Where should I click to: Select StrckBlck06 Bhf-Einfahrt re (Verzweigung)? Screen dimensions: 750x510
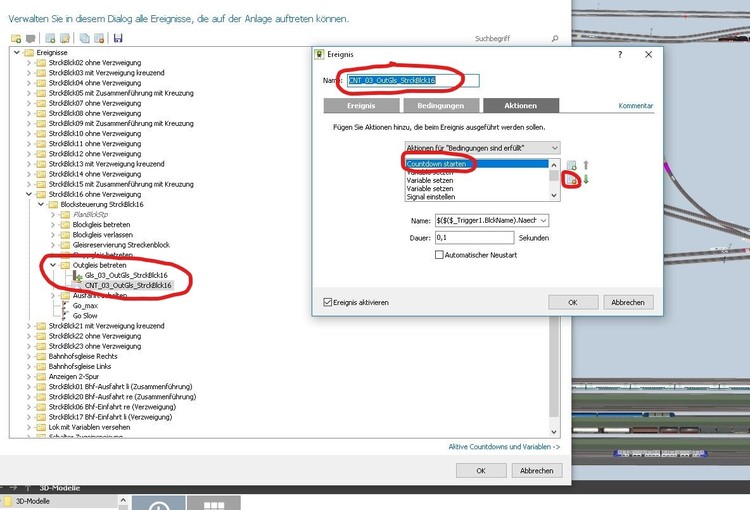pos(112,407)
